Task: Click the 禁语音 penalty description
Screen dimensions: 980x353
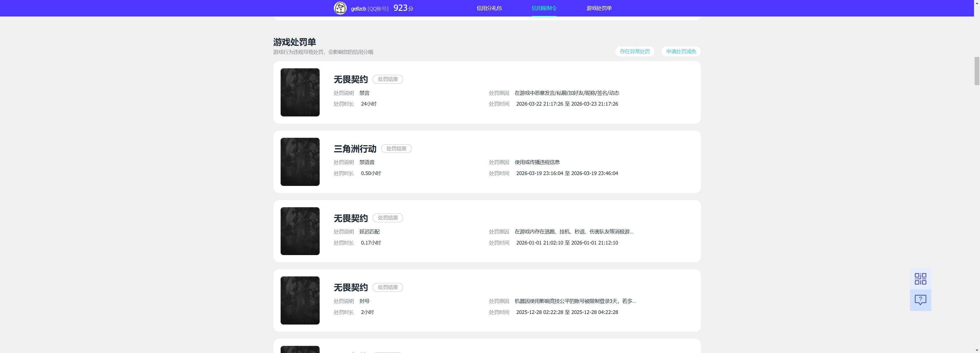Action: (x=367, y=162)
